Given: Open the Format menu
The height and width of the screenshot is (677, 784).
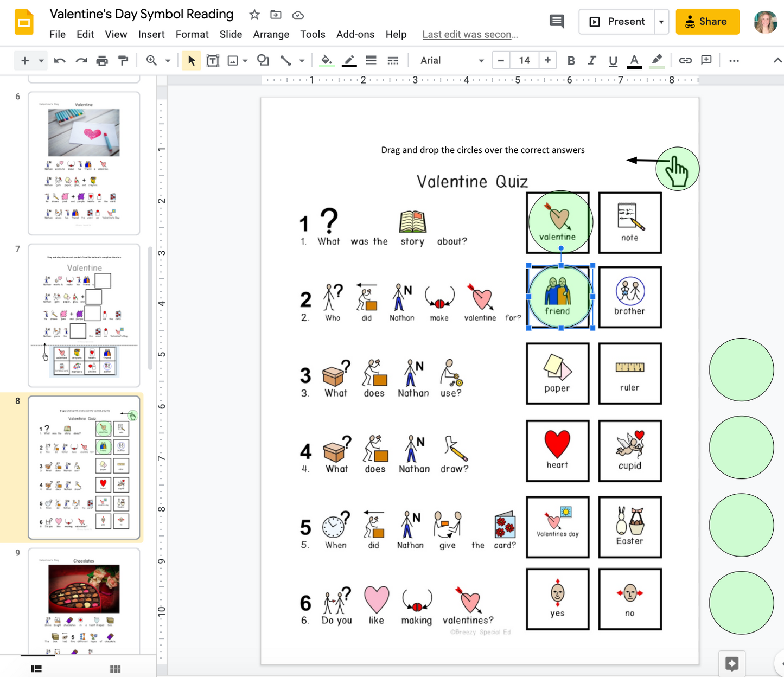Looking at the screenshot, I should [192, 34].
